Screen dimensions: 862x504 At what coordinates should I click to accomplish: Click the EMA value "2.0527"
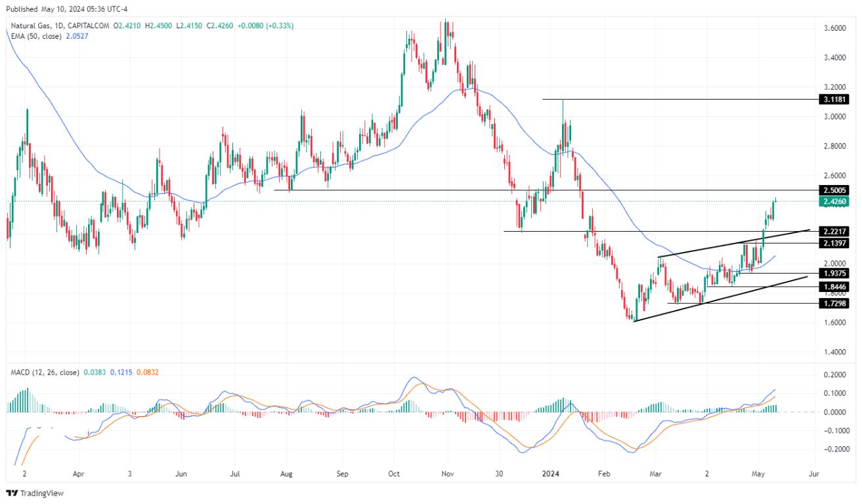pos(76,36)
